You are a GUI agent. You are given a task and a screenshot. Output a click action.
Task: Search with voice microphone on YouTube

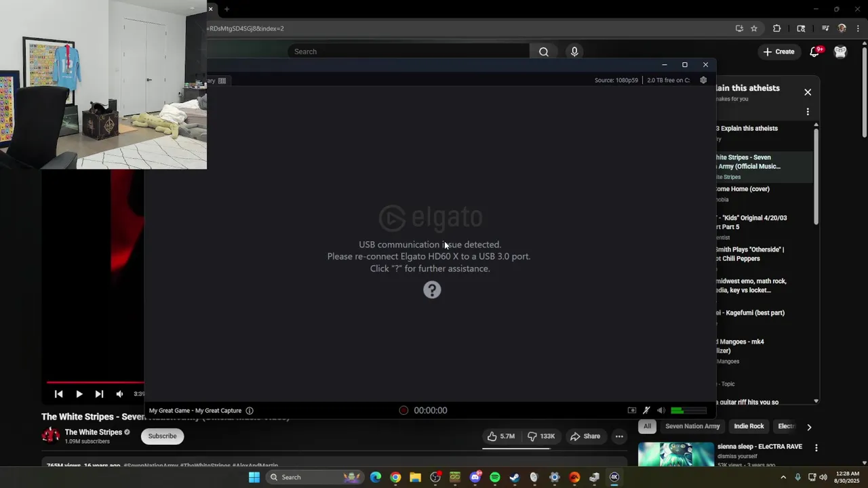(x=574, y=52)
